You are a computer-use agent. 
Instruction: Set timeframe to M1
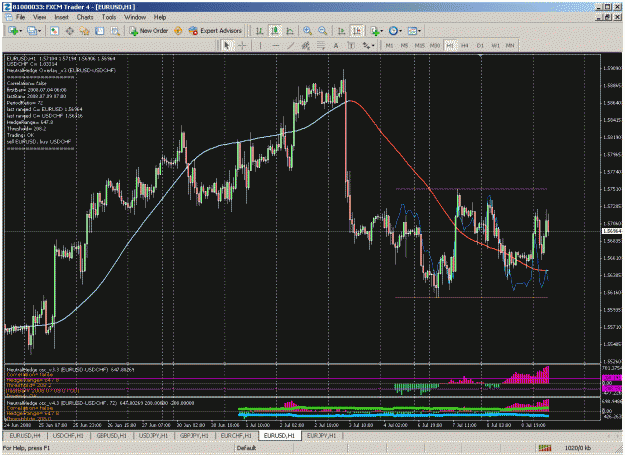coord(389,45)
